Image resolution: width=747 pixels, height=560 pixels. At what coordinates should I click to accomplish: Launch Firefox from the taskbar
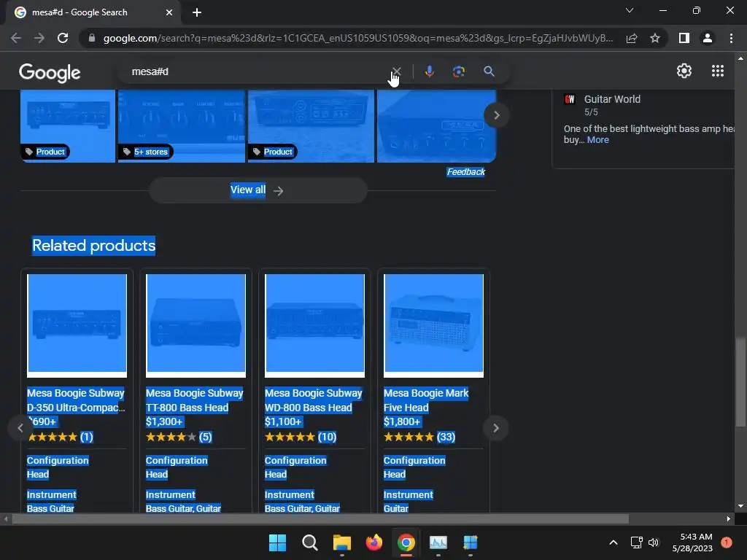pyautogui.click(x=374, y=542)
